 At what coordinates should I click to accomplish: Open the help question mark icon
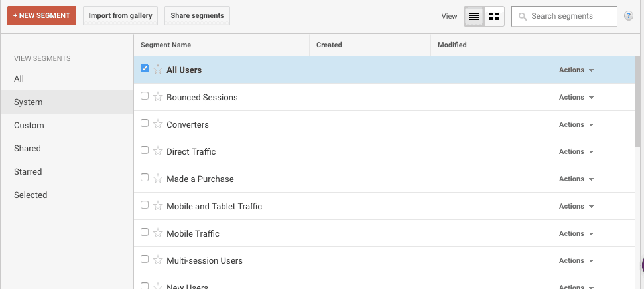(629, 16)
